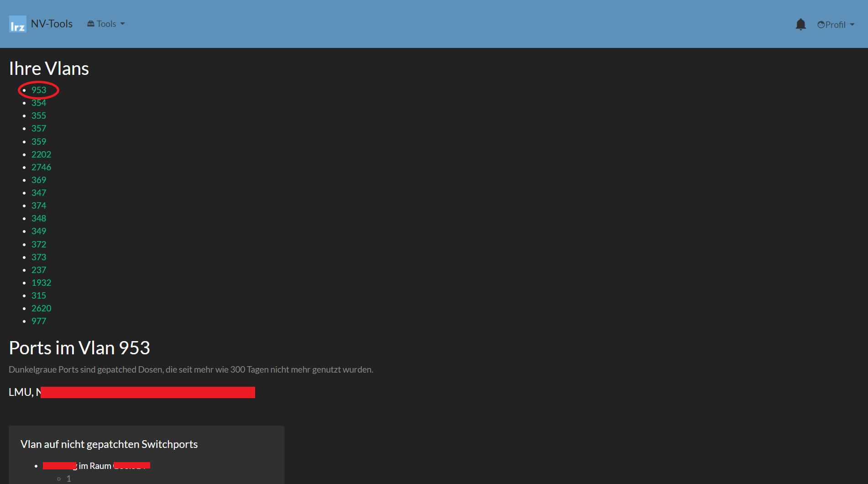Open Vlan 2202 link
This screenshot has height=484, width=868.
pos(41,154)
